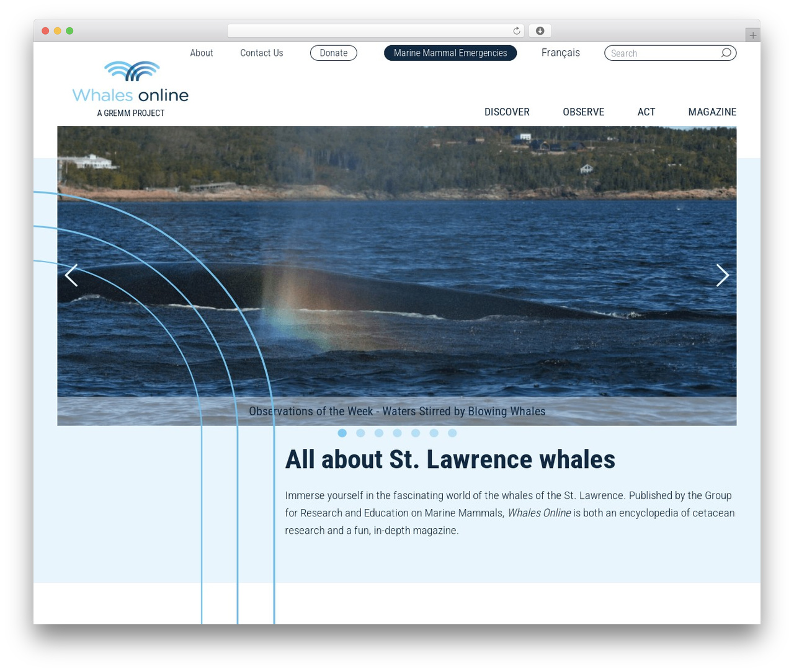Image resolution: width=794 pixels, height=672 pixels.
Task: Open the OBSERVE menu
Action: point(583,112)
